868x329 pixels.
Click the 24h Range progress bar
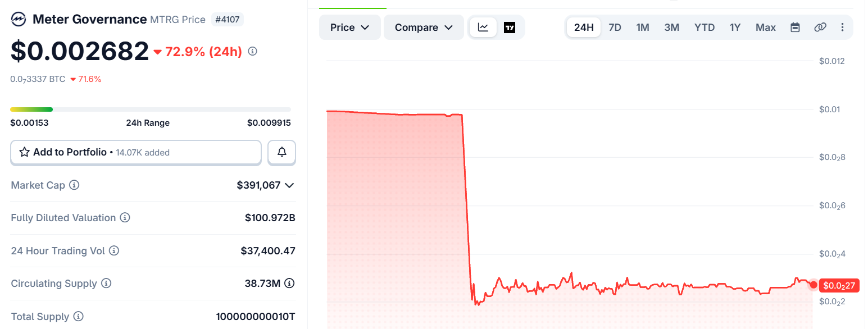coord(151,109)
